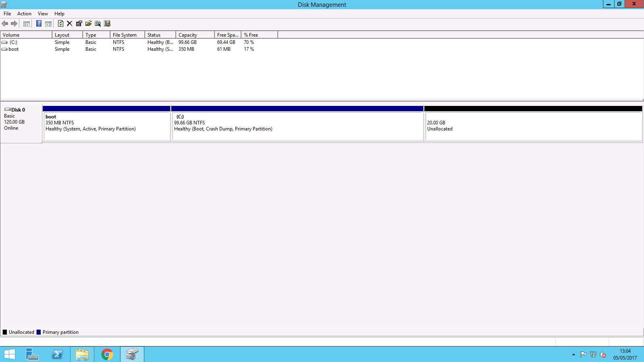This screenshot has width=644, height=362.
Task: Sort by the Status column header
Action: tap(160, 35)
